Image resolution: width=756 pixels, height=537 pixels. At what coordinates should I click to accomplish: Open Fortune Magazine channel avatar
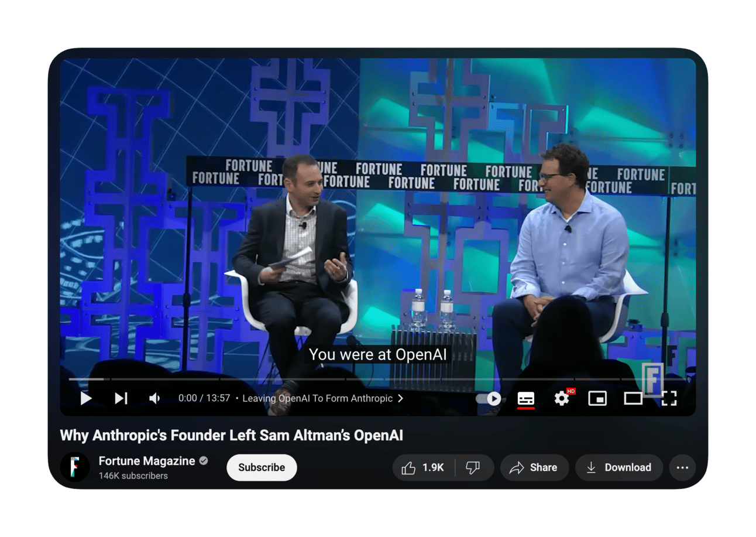[x=75, y=467]
